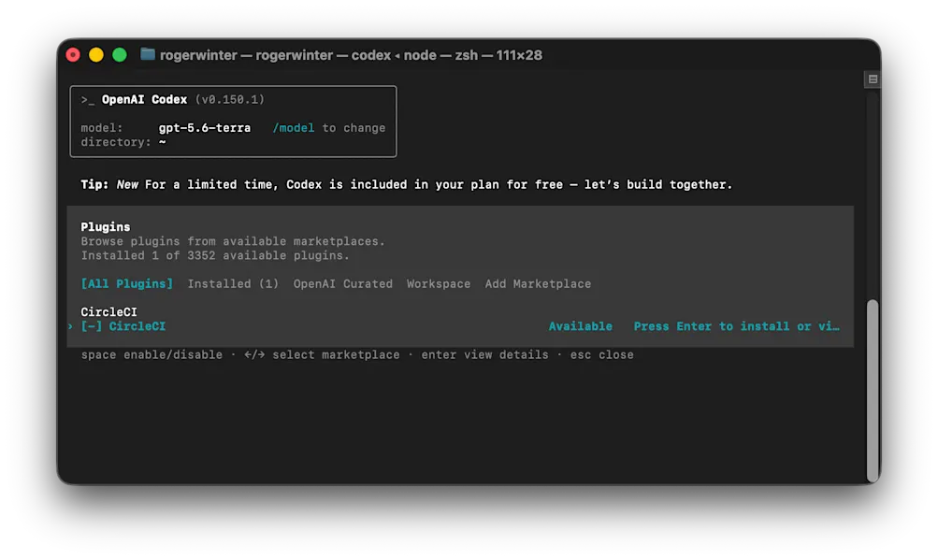
Task: Click the yellow minimize window button
Action: point(96,55)
